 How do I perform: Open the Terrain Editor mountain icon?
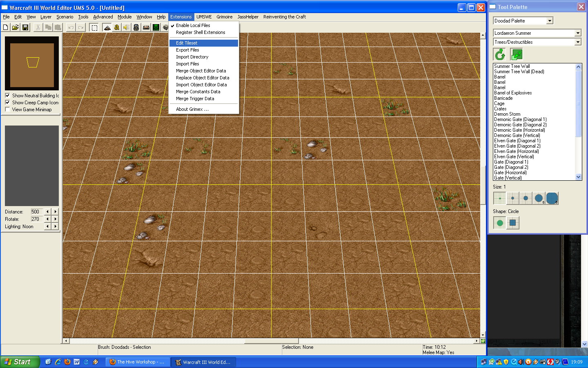[x=107, y=27]
